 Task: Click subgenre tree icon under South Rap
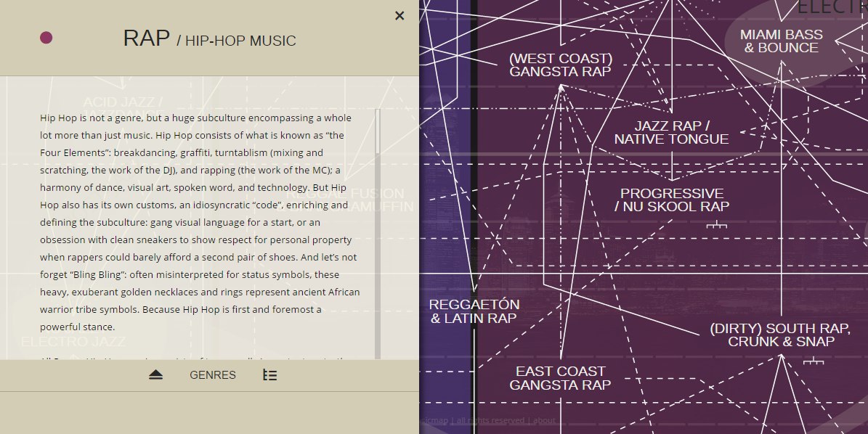point(813,360)
